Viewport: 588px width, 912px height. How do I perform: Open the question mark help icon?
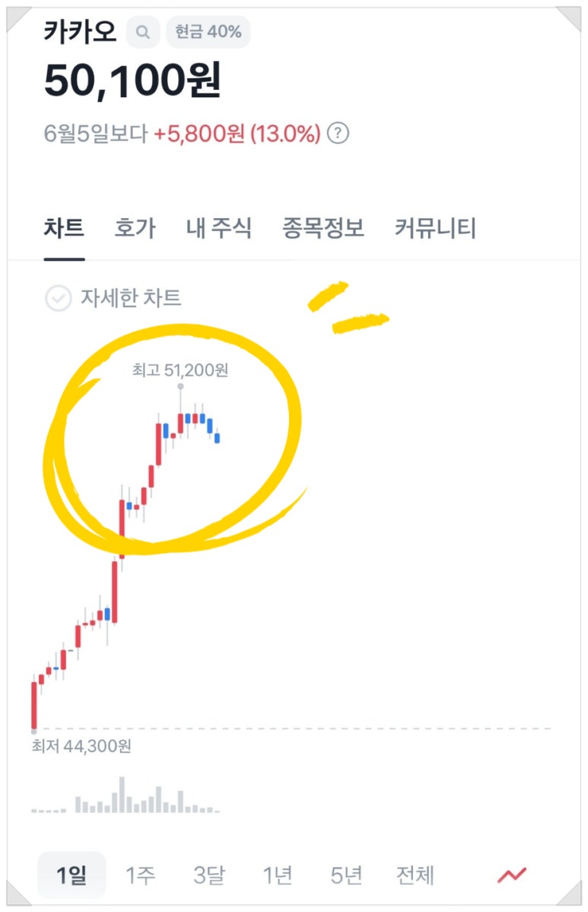(338, 133)
